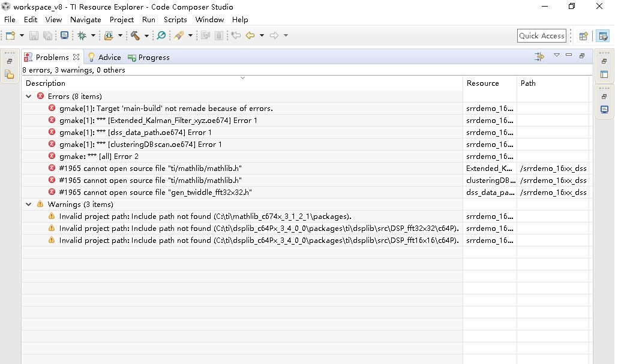
Task: Open the hammer build dropdown arrow
Action: tap(146, 35)
